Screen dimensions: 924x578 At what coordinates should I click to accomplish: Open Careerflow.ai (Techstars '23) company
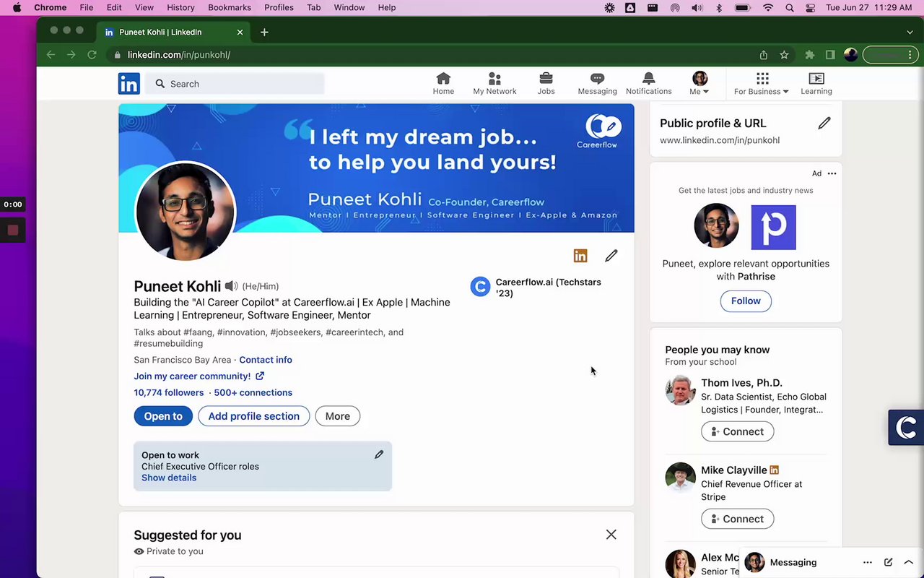(536, 288)
